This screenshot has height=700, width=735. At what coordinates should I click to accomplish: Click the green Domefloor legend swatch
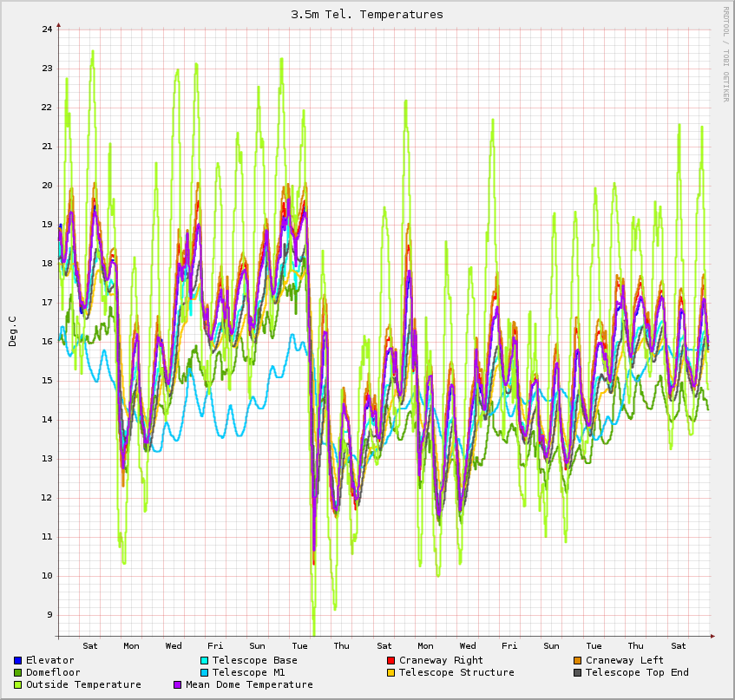[x=18, y=673]
